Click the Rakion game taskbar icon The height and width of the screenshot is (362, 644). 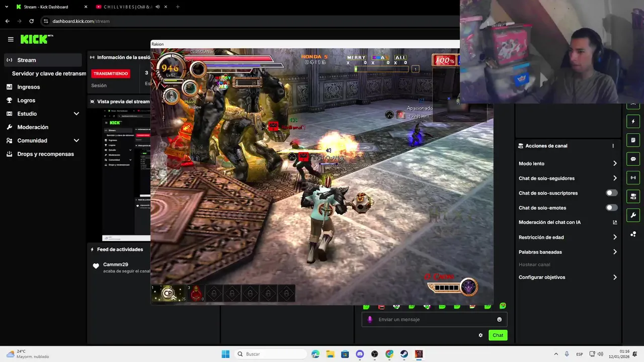(419, 354)
